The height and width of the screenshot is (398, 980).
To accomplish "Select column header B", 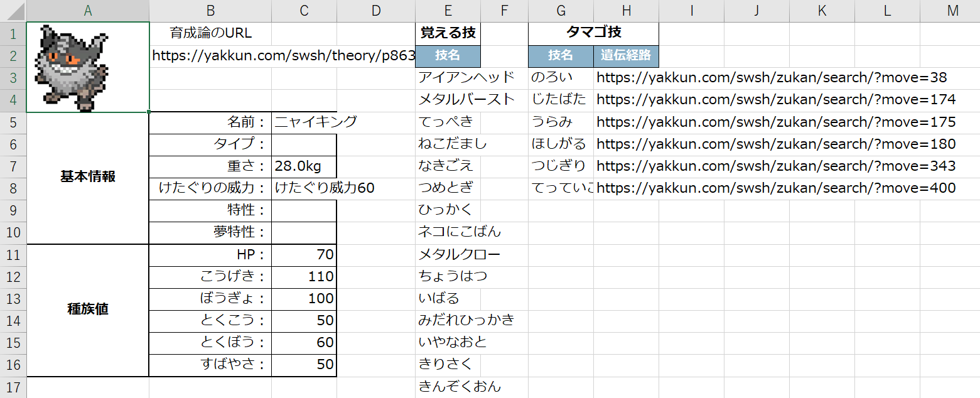I will click(x=210, y=10).
